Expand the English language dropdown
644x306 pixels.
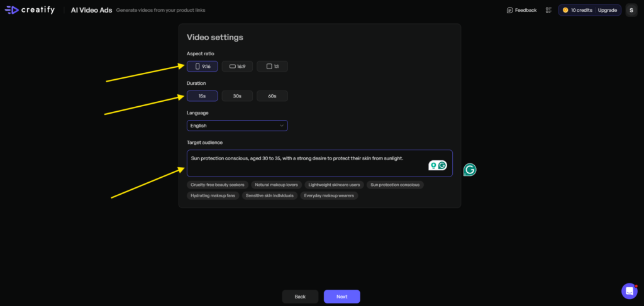point(237,126)
